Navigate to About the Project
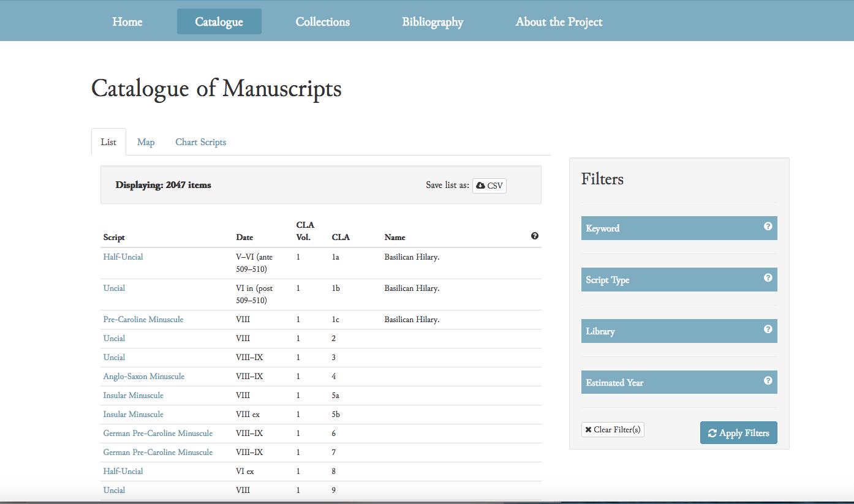This screenshot has height=504, width=854. 559,22
